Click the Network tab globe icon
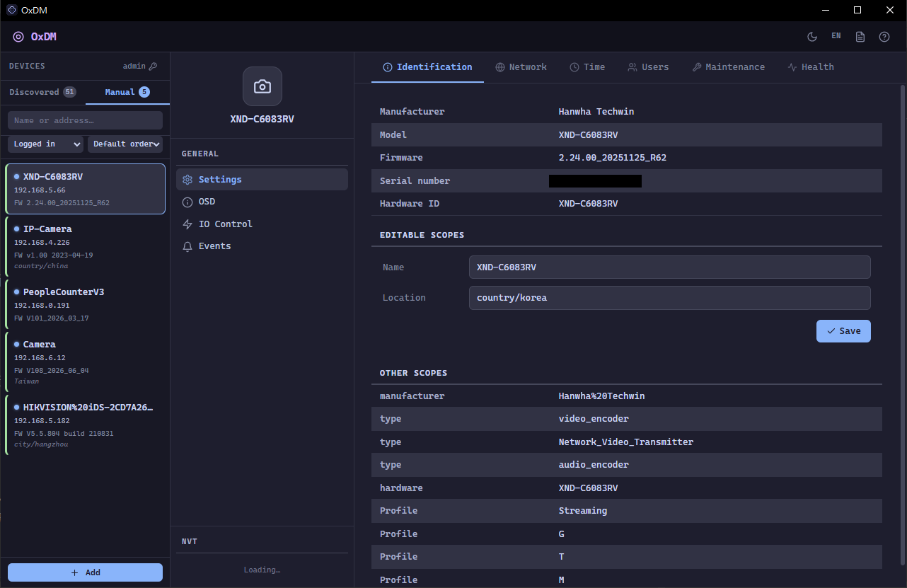 pyautogui.click(x=500, y=67)
